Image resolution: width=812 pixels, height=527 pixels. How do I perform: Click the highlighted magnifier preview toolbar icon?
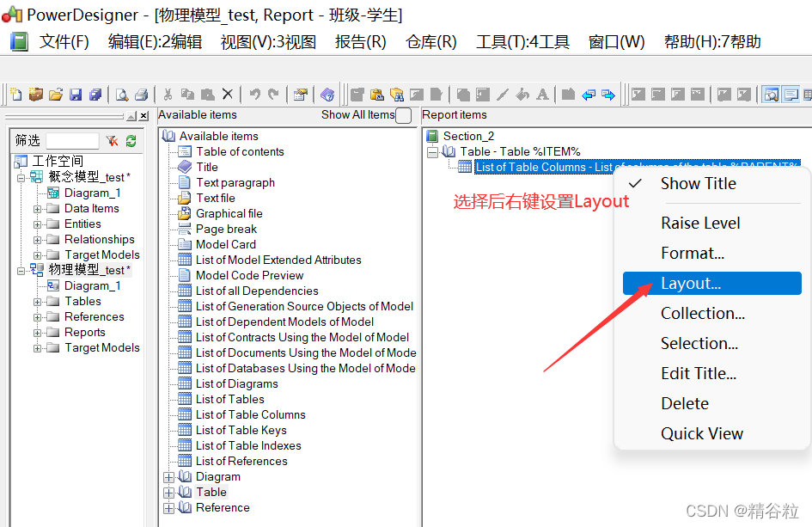coord(771,95)
